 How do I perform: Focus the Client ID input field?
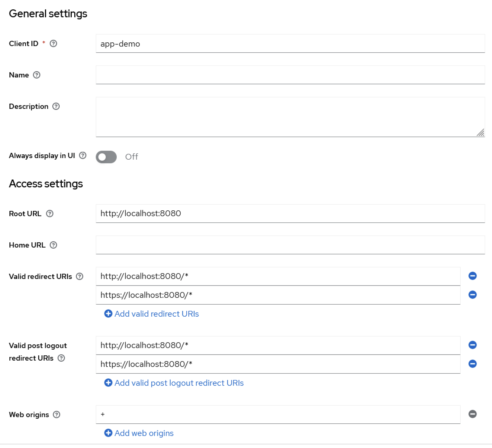[x=290, y=43]
